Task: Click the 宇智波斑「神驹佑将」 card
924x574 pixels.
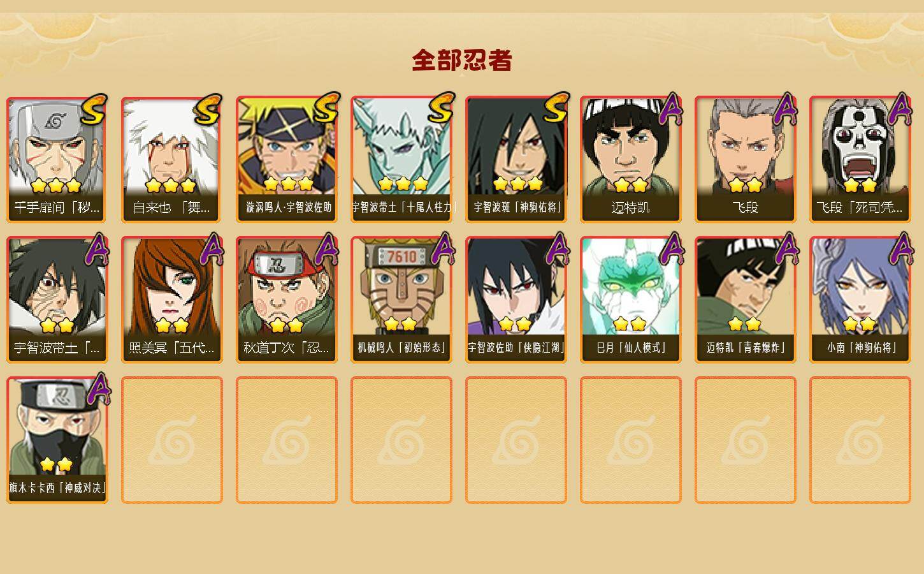Action: [516, 159]
